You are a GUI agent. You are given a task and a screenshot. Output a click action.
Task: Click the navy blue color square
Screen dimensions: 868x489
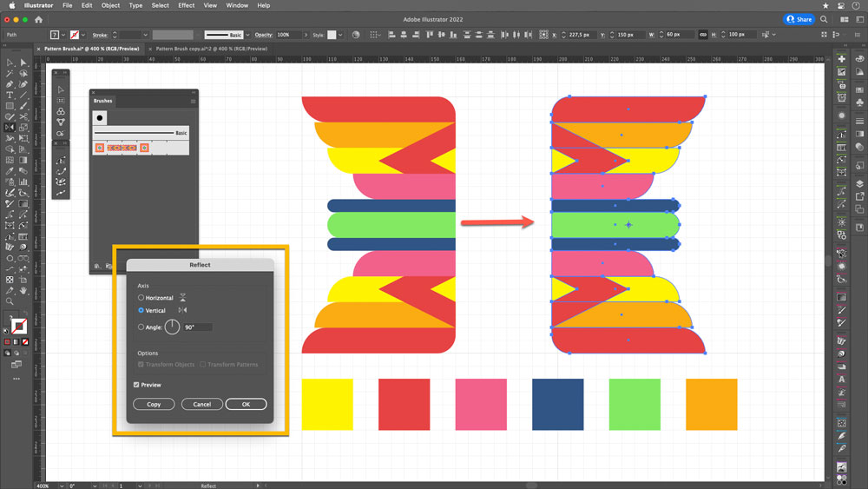point(557,404)
